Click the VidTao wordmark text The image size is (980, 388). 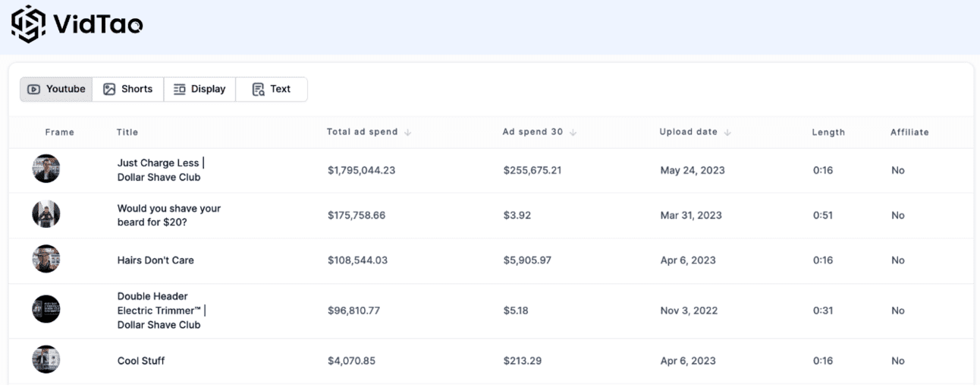click(98, 25)
